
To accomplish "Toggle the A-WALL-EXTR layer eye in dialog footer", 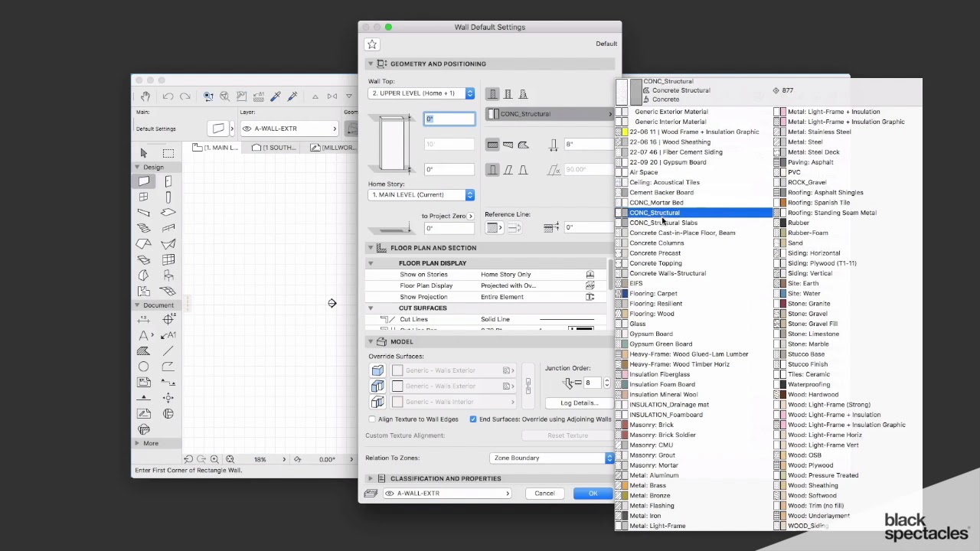I will [x=389, y=494].
